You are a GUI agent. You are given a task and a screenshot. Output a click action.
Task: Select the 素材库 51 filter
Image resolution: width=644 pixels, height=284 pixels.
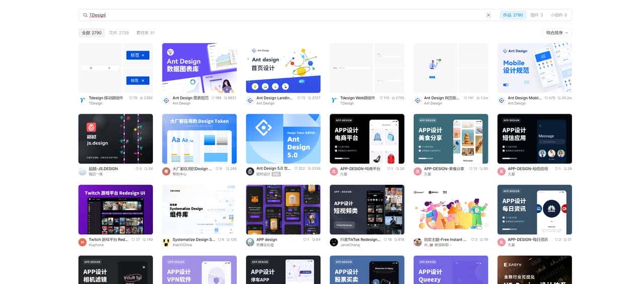click(145, 33)
